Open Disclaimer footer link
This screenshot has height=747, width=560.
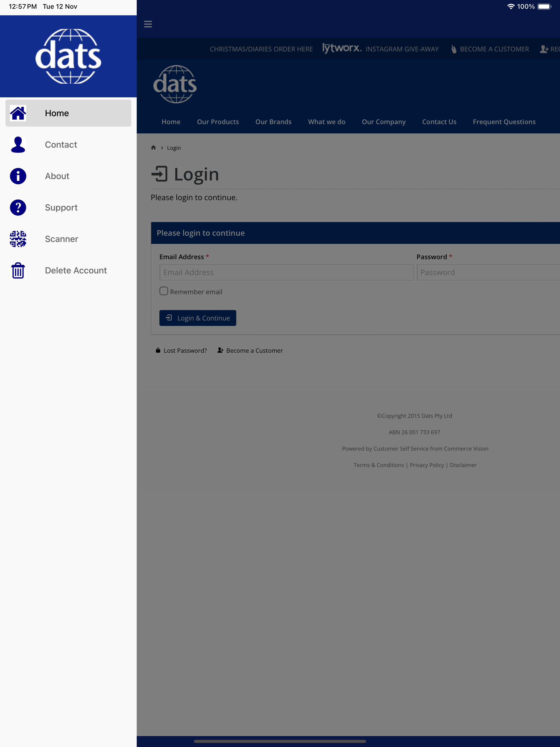(x=463, y=465)
